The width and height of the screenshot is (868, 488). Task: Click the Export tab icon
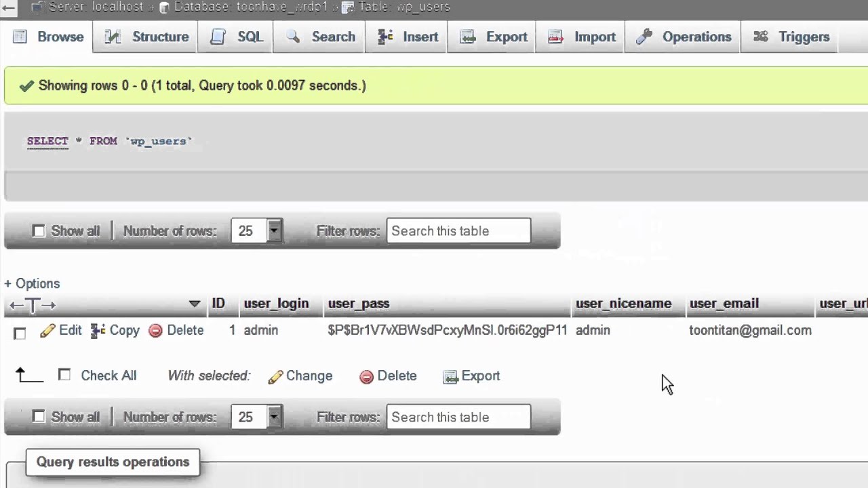[468, 37]
